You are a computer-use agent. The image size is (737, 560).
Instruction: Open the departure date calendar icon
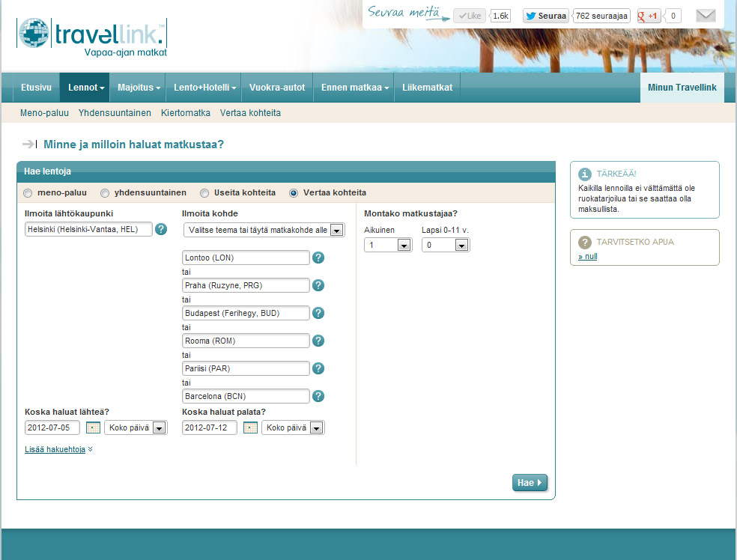[93, 427]
